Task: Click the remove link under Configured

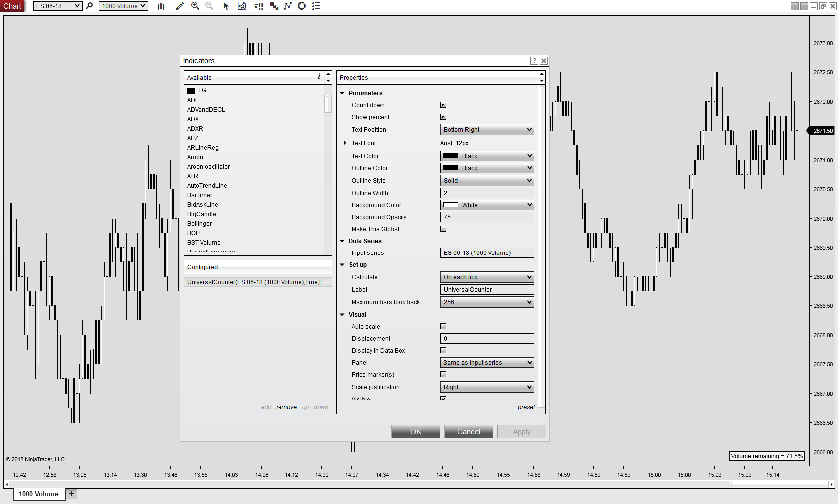Action: 286,407
